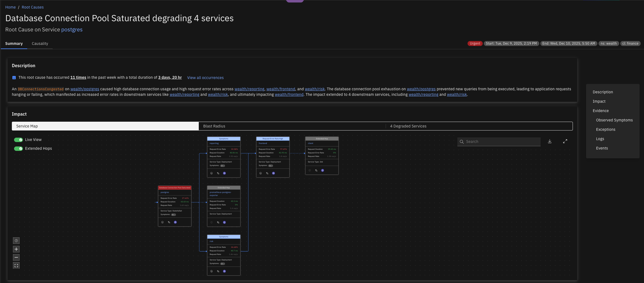Expand service map to fullscreen
Image resolution: width=644 pixels, height=283 pixels.
(565, 141)
